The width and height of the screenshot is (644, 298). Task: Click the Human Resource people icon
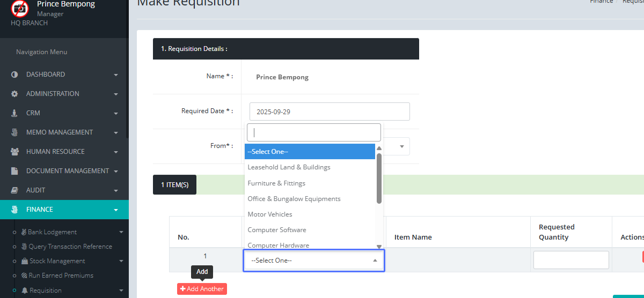tap(14, 152)
